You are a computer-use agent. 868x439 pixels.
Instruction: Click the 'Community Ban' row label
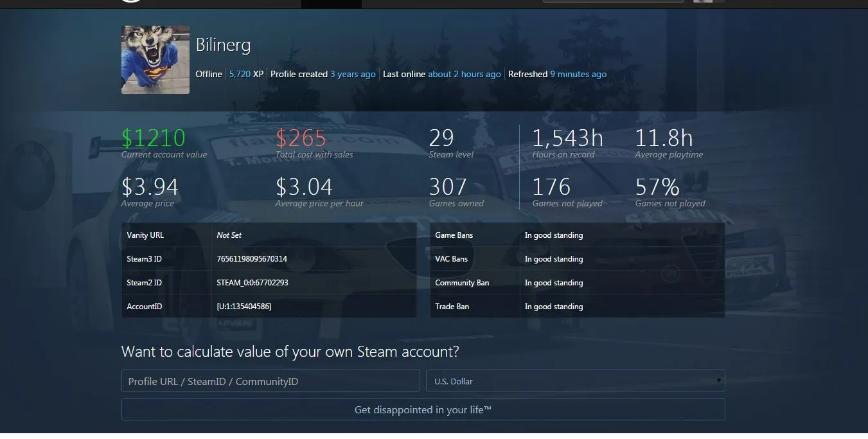pos(462,283)
